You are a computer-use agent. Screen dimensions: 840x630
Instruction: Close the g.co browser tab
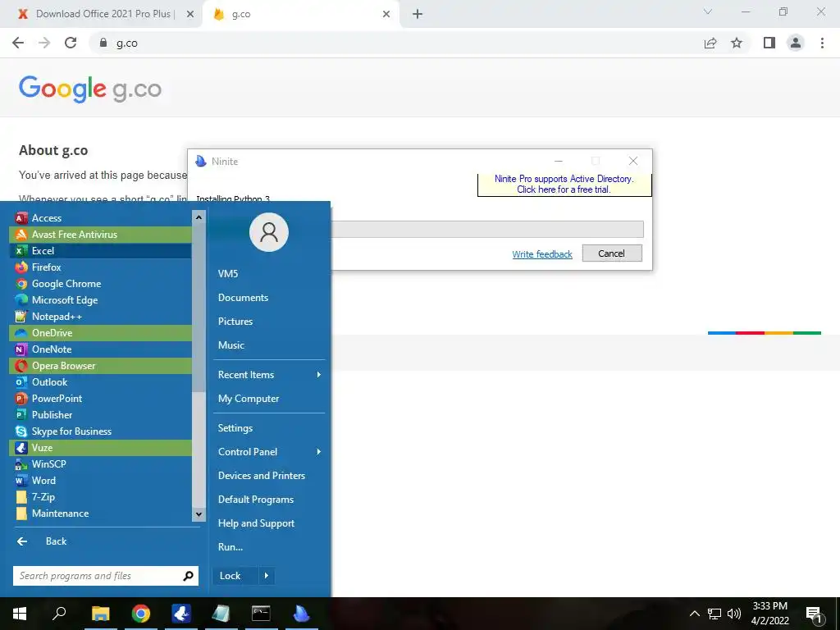click(386, 14)
